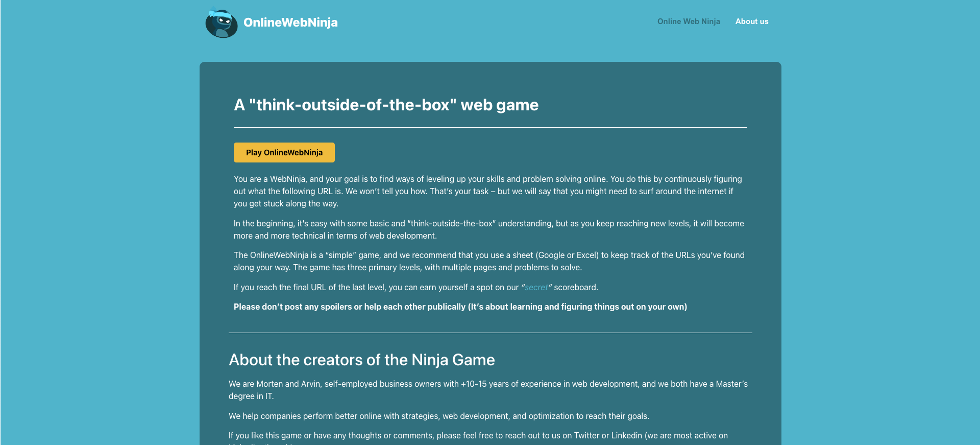Click the divider above the creators section

coord(490,333)
